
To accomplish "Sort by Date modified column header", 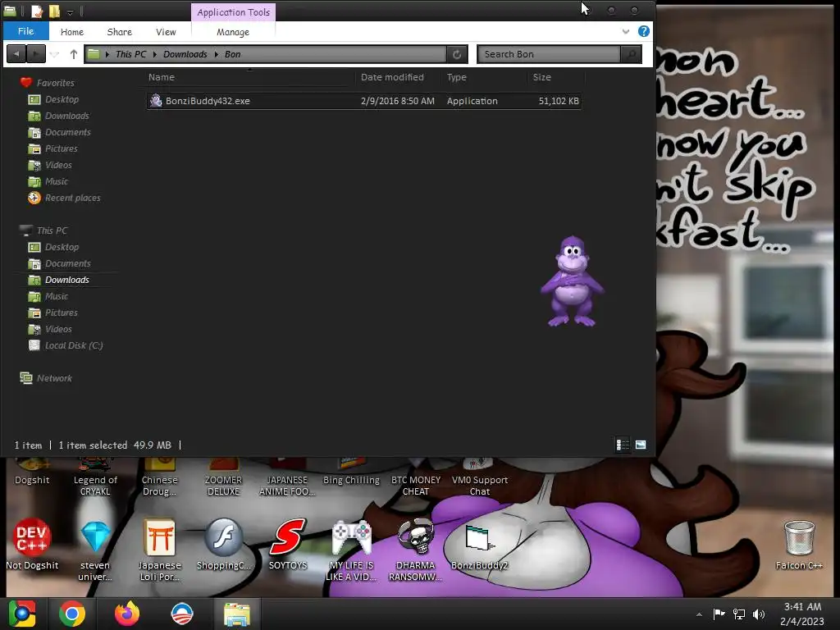I will click(x=392, y=77).
